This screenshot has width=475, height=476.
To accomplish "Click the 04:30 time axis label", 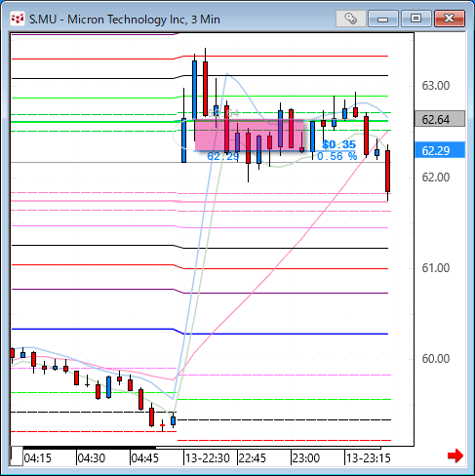I will click(x=92, y=458).
